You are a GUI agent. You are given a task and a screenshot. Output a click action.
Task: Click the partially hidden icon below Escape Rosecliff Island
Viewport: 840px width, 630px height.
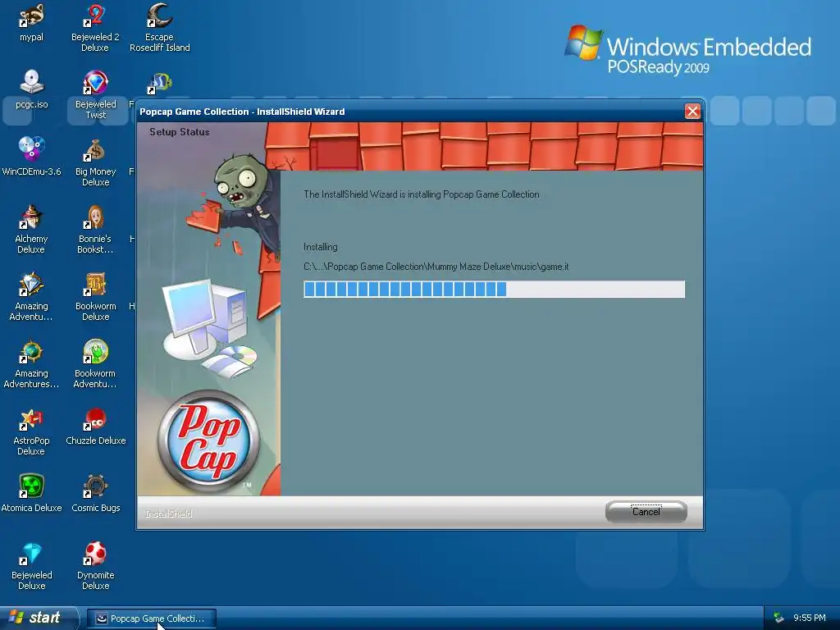[x=159, y=84]
